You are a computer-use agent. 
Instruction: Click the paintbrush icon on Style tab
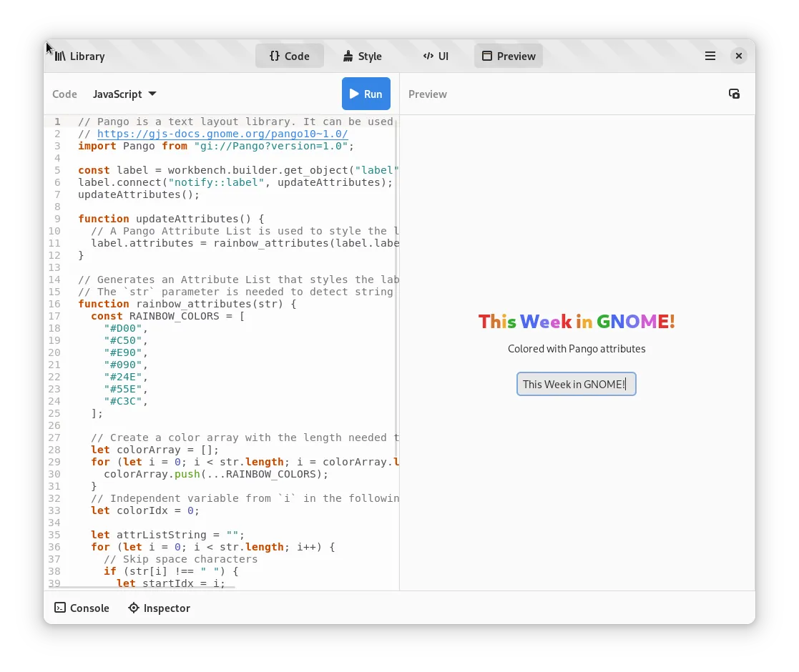pos(348,56)
